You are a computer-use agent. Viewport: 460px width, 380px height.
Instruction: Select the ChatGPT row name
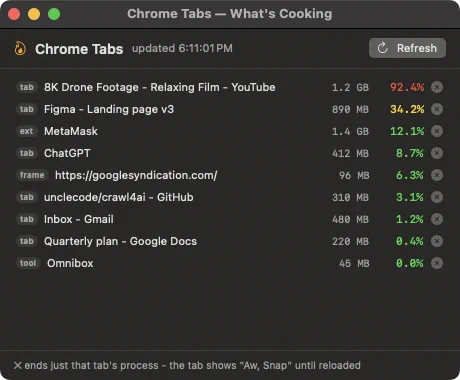67,153
